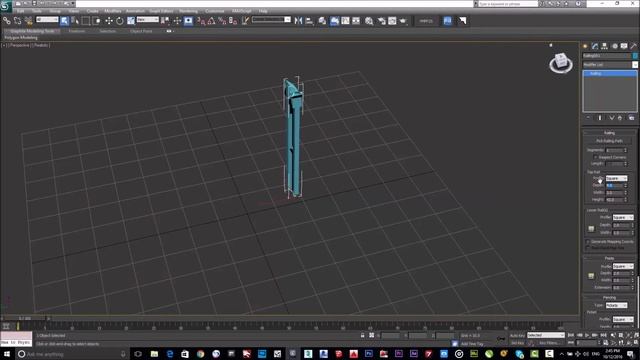
Task: Activate the Select and Scale tool
Action: pos(131,20)
